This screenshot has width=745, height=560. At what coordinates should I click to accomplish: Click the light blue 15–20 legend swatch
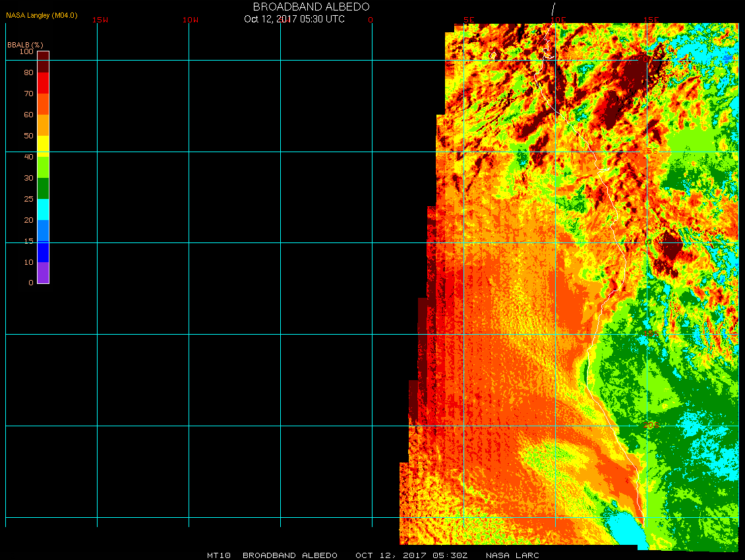click(x=44, y=231)
